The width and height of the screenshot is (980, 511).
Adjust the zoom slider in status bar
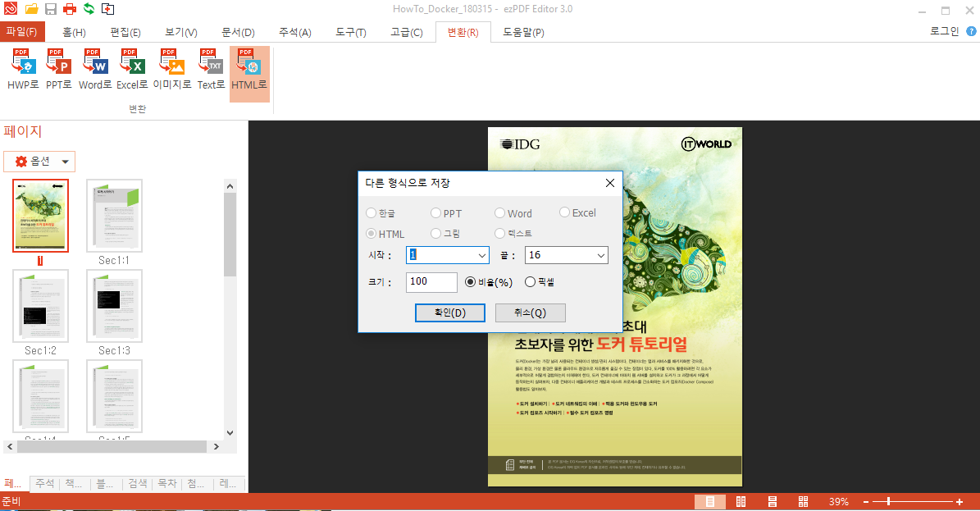pos(889,502)
